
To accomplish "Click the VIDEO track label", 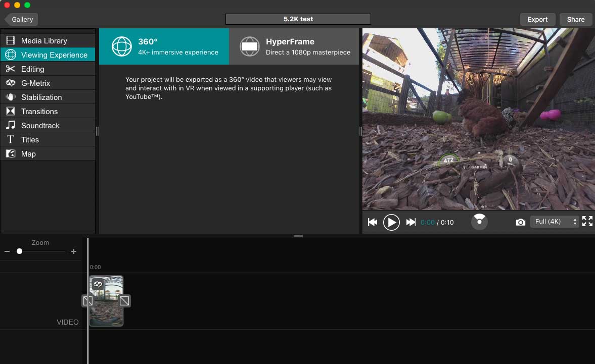I will tap(68, 322).
